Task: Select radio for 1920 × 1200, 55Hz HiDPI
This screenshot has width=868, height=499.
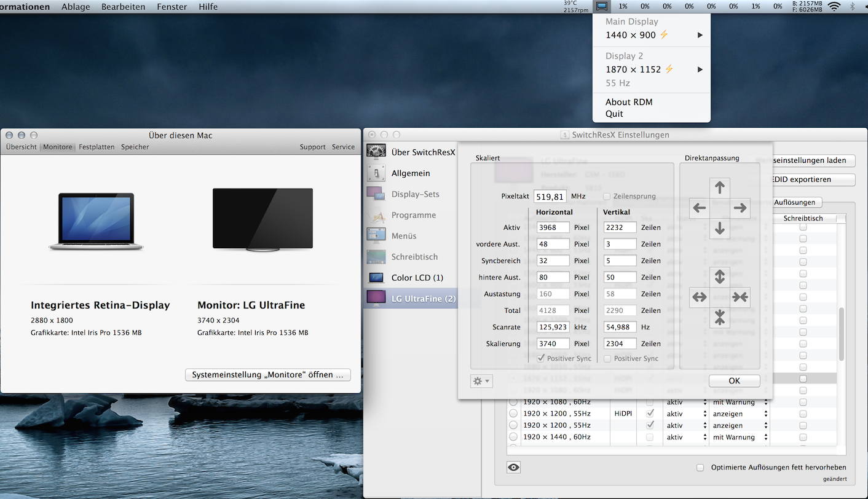Action: click(513, 414)
